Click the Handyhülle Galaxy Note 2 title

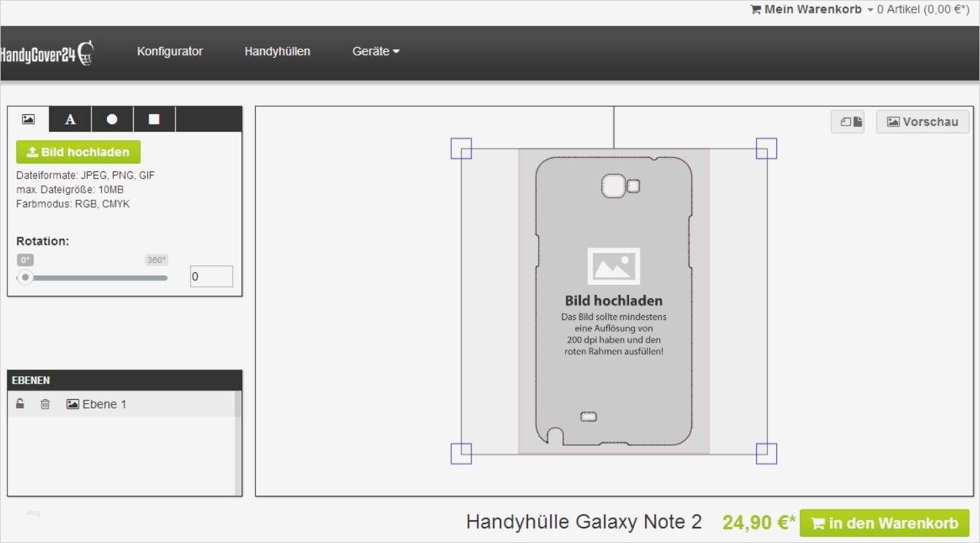[x=584, y=521]
